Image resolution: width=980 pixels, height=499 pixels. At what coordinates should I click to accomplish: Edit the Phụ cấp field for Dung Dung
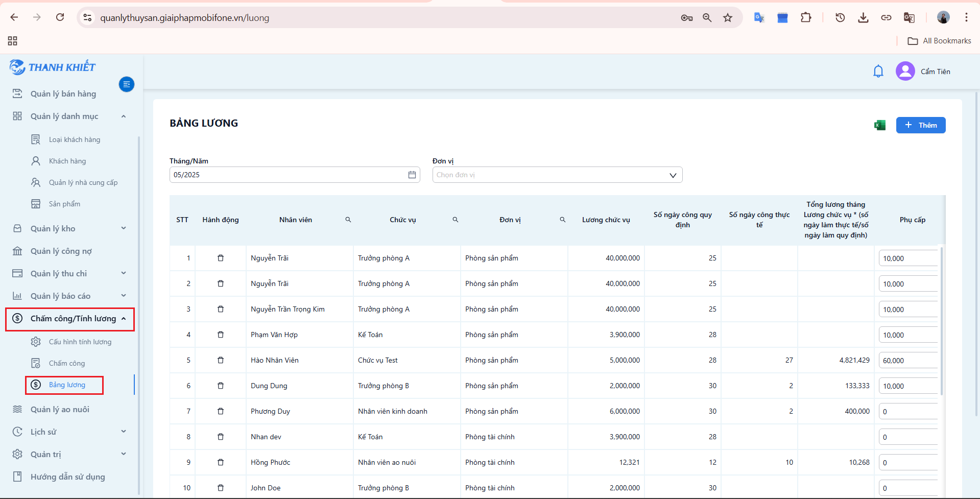pos(908,386)
